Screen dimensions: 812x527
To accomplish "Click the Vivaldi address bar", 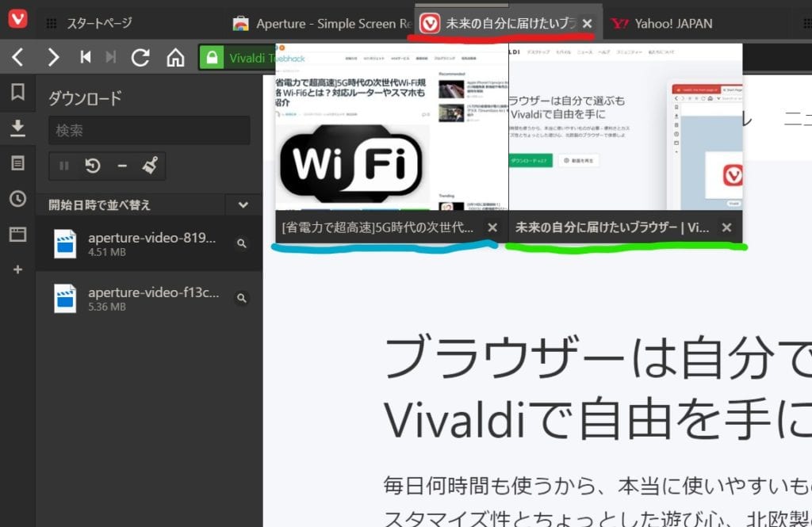I will click(x=250, y=58).
